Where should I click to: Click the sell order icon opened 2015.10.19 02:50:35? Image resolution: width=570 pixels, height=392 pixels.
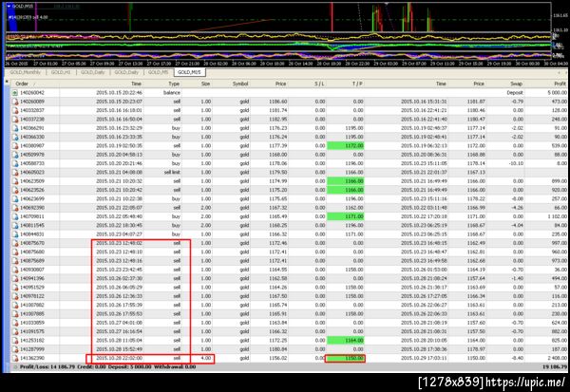(15, 146)
